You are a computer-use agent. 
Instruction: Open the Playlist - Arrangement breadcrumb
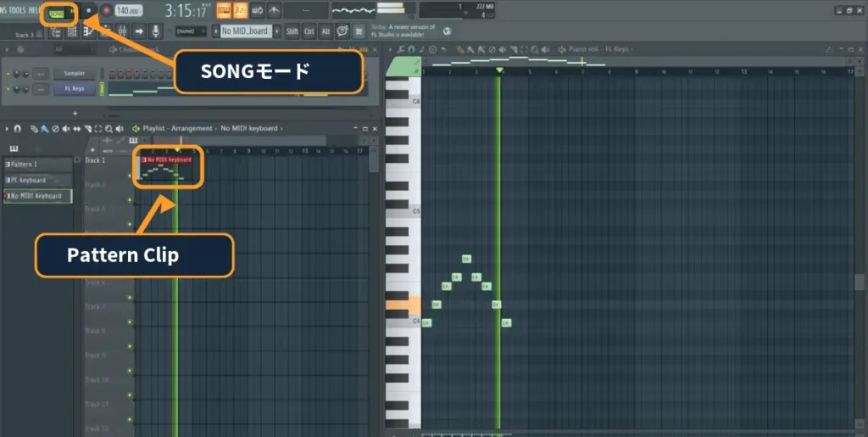tap(177, 128)
